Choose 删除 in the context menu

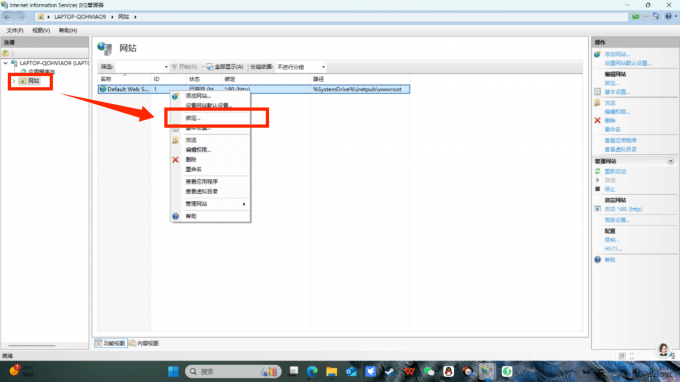pos(191,160)
